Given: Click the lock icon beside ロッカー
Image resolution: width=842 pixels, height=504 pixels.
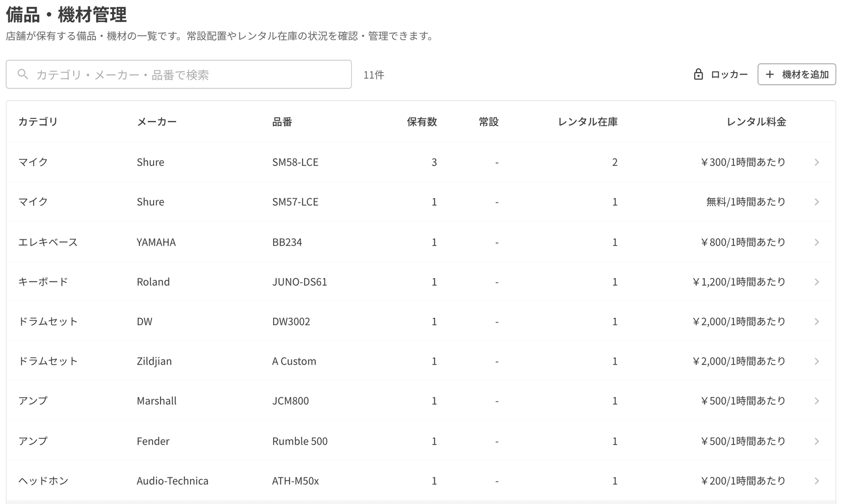Looking at the screenshot, I should click(698, 74).
